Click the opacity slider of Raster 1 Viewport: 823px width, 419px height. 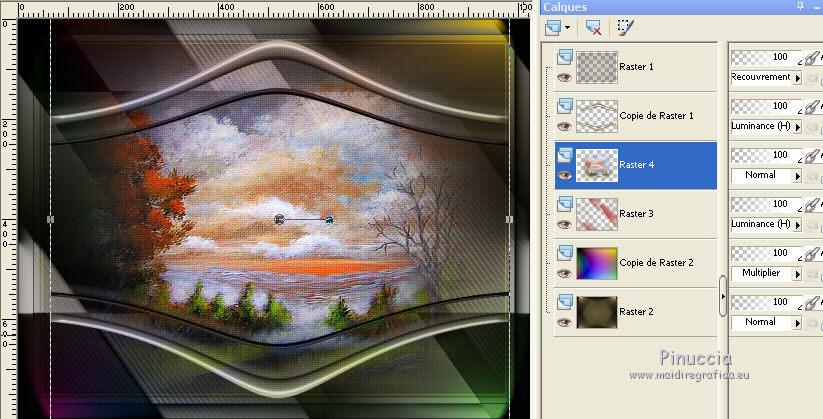click(766, 57)
